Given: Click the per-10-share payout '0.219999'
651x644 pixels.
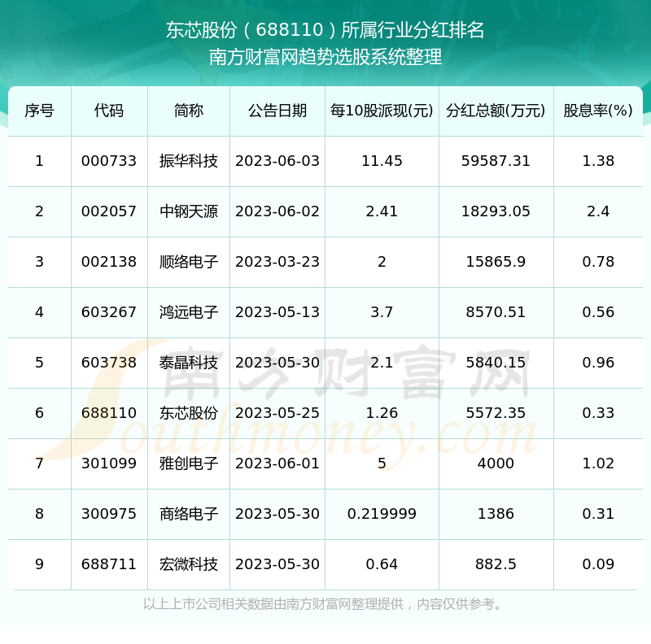Looking at the screenshot, I should click(382, 514).
